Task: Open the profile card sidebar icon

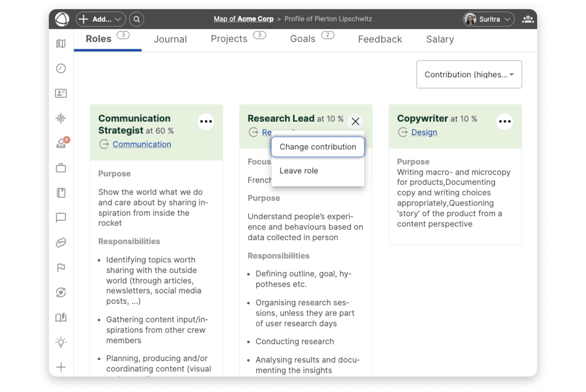Action: click(x=61, y=93)
